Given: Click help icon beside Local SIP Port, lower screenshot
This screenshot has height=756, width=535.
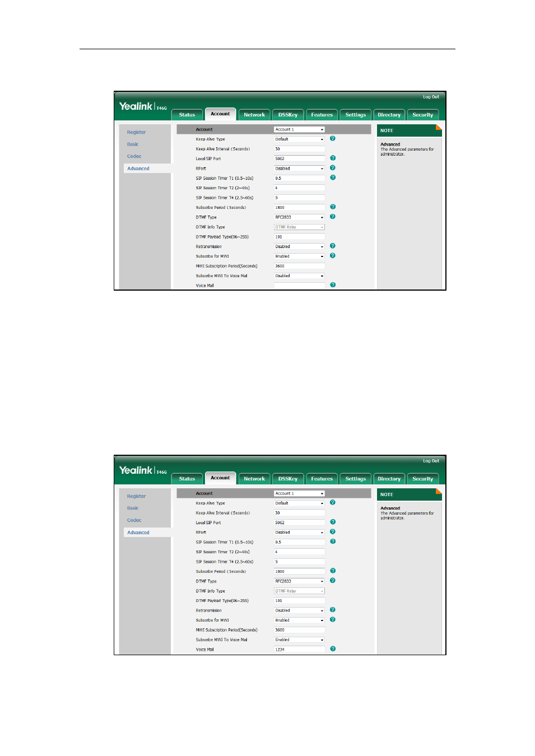Looking at the screenshot, I should (333, 522).
